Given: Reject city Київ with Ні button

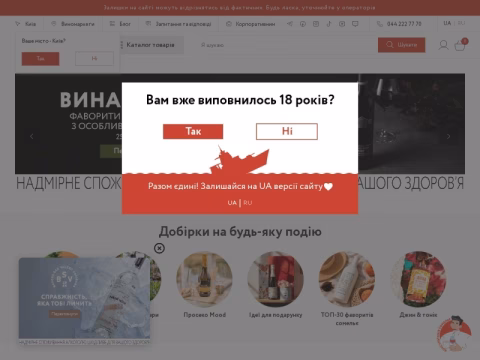Looking at the screenshot, I should (x=94, y=59).
